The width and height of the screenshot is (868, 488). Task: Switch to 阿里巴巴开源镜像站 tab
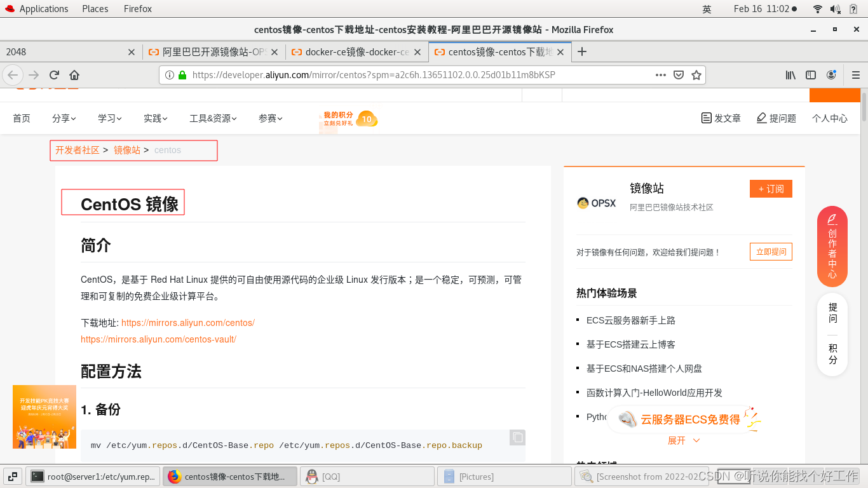point(214,52)
